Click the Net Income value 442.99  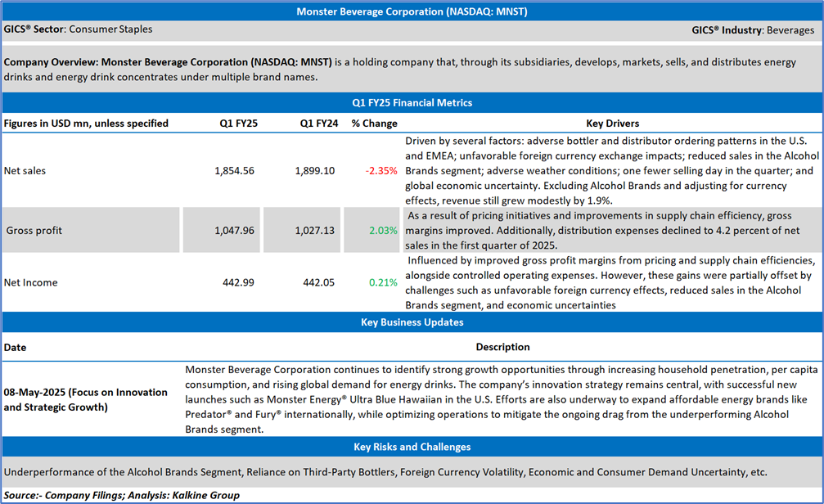click(x=238, y=283)
